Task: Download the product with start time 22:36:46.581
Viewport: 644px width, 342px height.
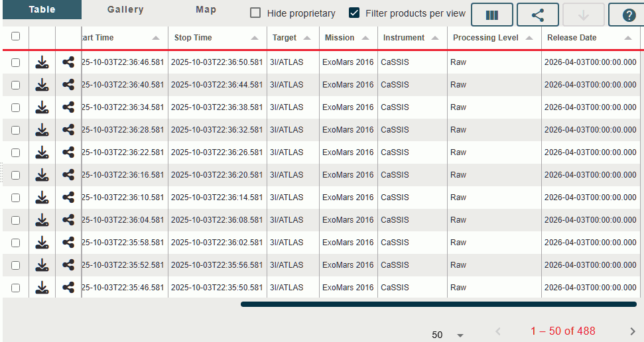Action: click(x=42, y=63)
